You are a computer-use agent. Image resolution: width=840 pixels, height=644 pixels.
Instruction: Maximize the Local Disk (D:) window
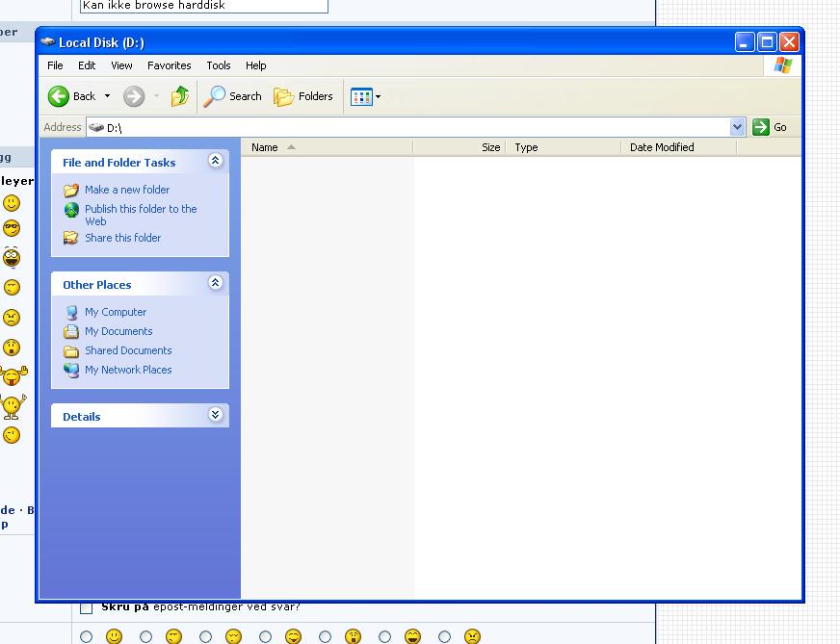tap(767, 42)
